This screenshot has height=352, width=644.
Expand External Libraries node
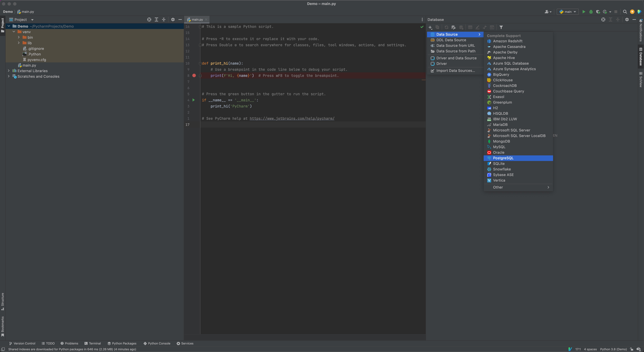click(x=9, y=71)
